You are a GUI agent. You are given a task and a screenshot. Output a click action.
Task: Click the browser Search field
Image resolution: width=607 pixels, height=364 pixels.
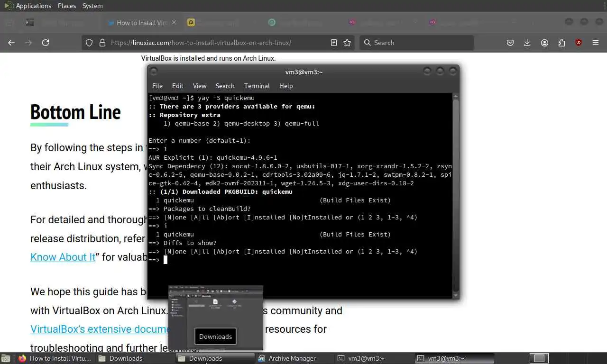(x=416, y=43)
